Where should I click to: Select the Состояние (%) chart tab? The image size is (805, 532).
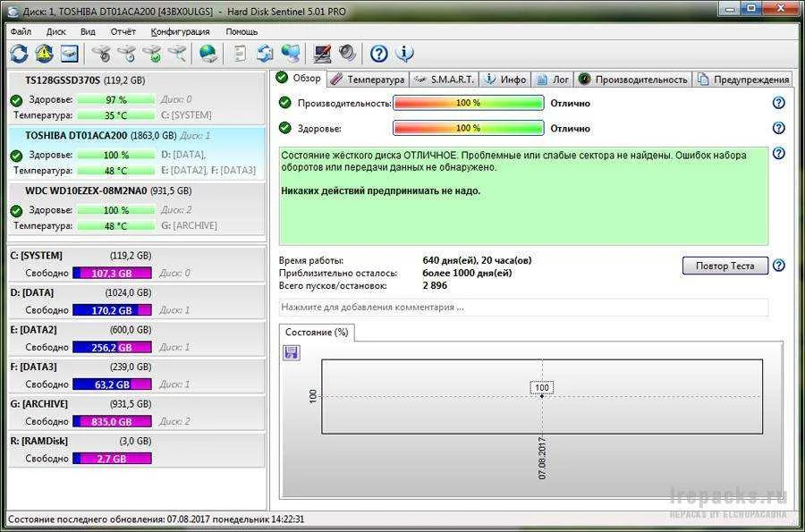317,332
